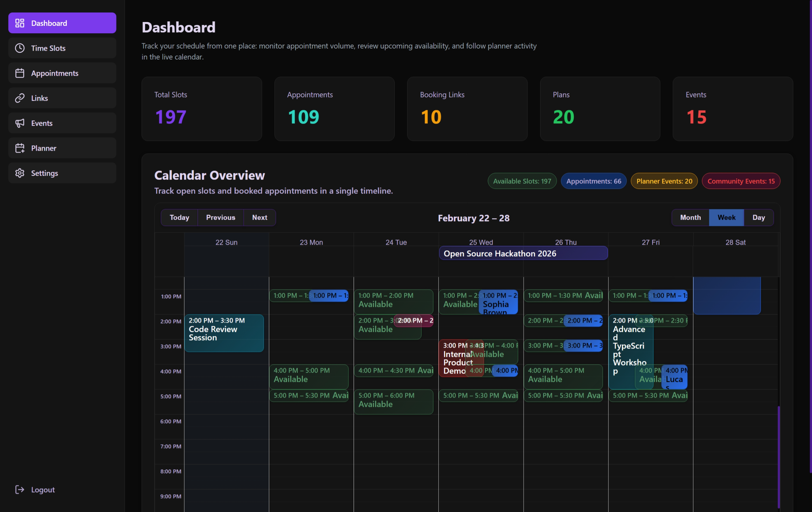Open Settings via the gear icon
The width and height of the screenshot is (812, 512).
click(x=20, y=173)
